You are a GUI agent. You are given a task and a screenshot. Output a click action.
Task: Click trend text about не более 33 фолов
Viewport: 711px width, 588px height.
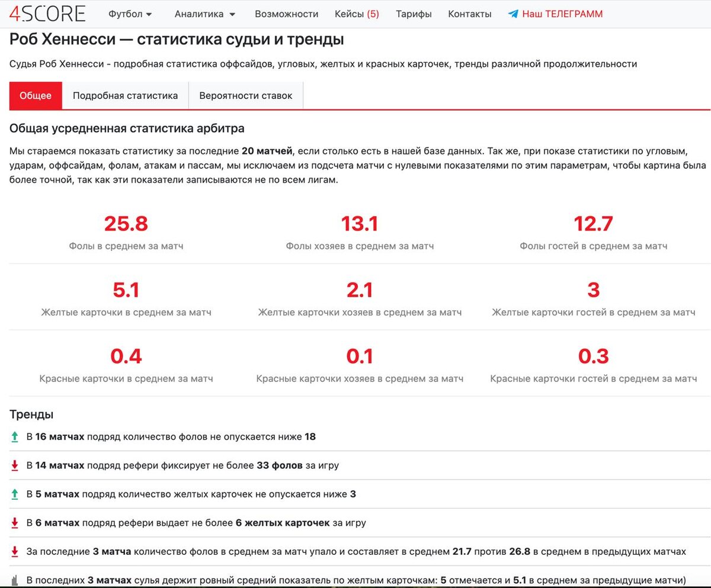[x=182, y=465]
